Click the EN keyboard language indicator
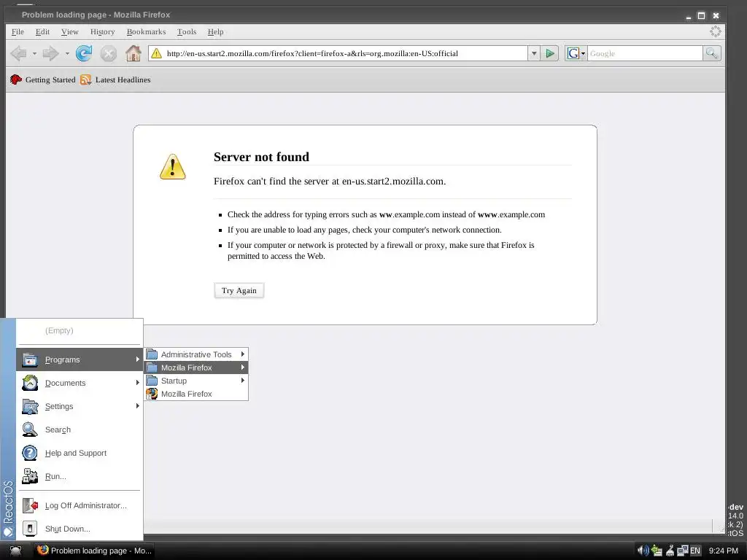Viewport: 747px width, 560px height. click(x=695, y=551)
